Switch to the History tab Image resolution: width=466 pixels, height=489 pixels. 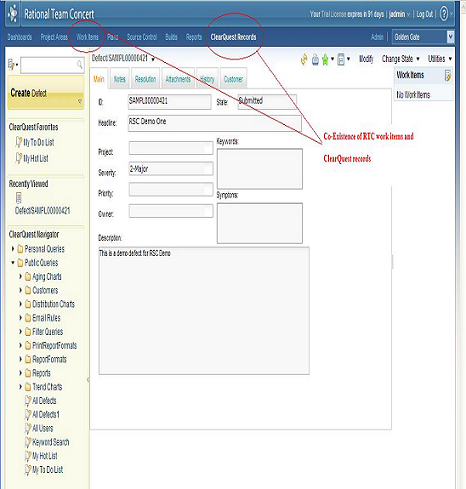(x=207, y=79)
